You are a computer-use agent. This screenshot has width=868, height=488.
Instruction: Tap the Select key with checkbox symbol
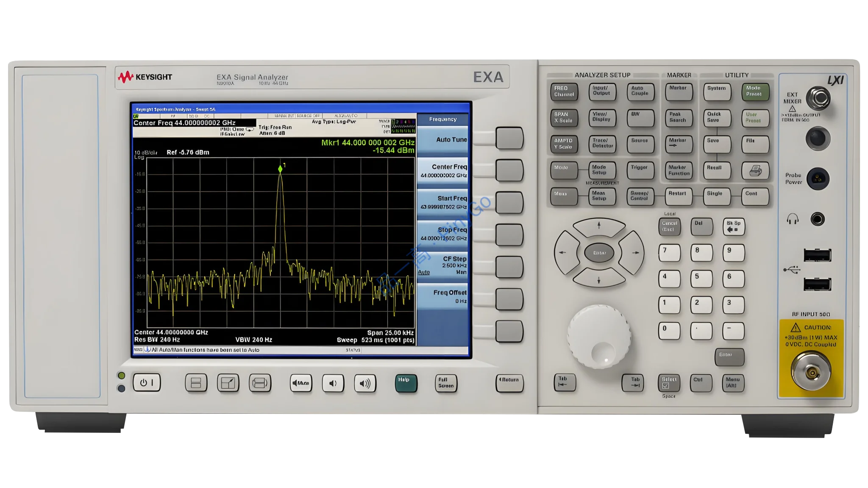coord(669,383)
